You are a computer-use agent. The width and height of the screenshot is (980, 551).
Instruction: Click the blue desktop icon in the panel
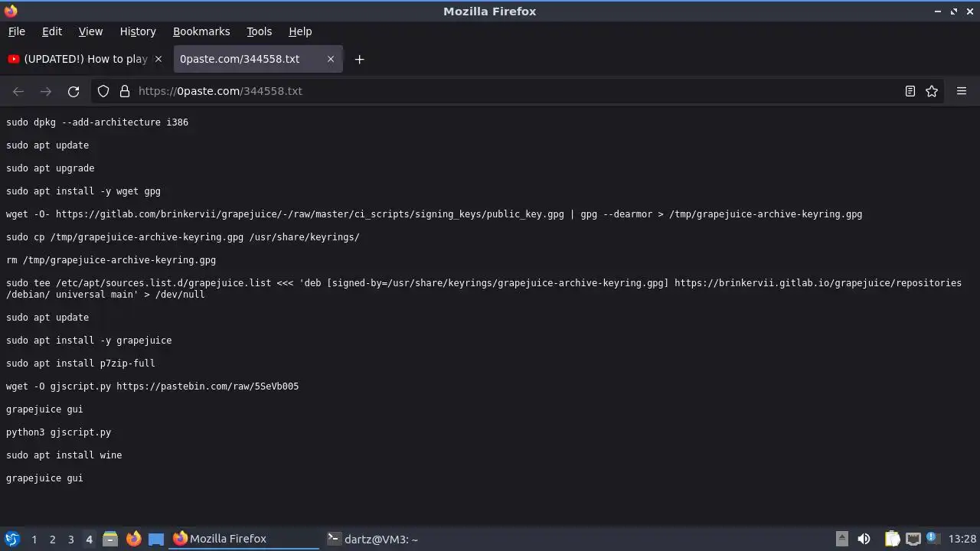coord(156,539)
